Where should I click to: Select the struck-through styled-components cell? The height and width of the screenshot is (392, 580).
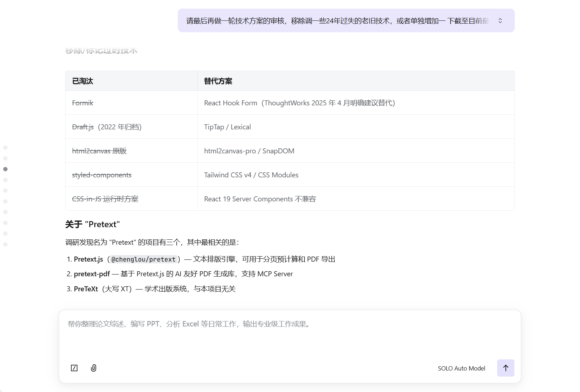pyautogui.click(x=102, y=175)
